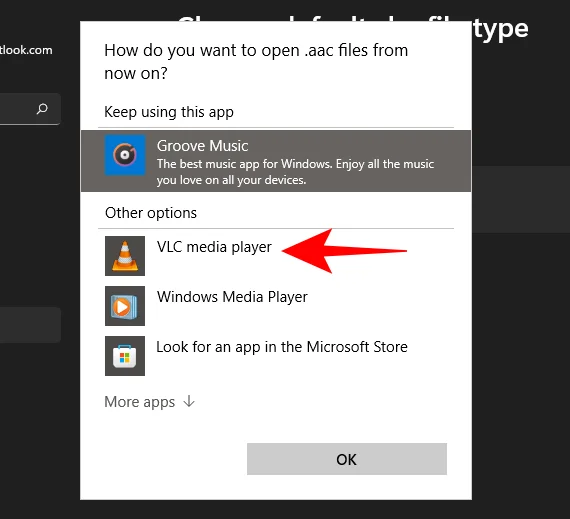This screenshot has width=570, height=519.
Task: Click the Groove Music app icon
Action: [x=125, y=155]
